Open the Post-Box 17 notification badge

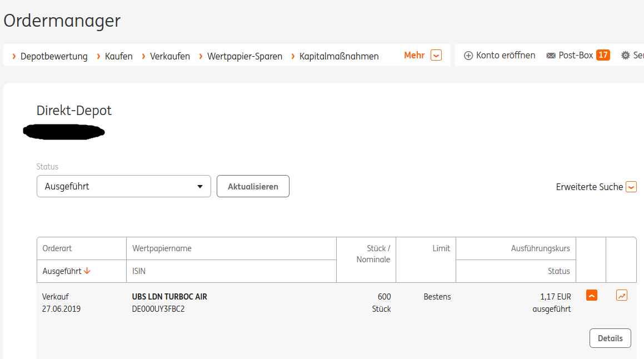click(x=603, y=55)
